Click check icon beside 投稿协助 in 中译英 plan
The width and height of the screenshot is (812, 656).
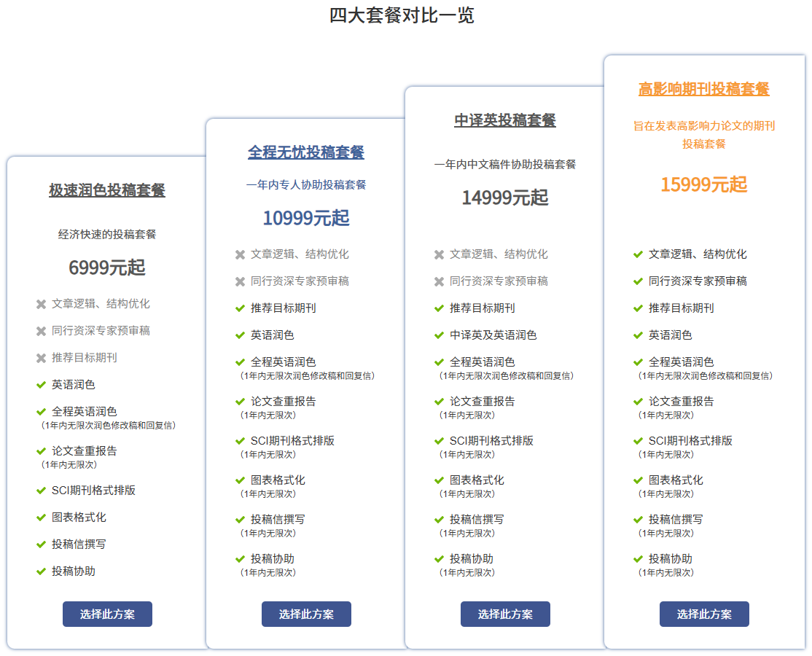(x=439, y=559)
